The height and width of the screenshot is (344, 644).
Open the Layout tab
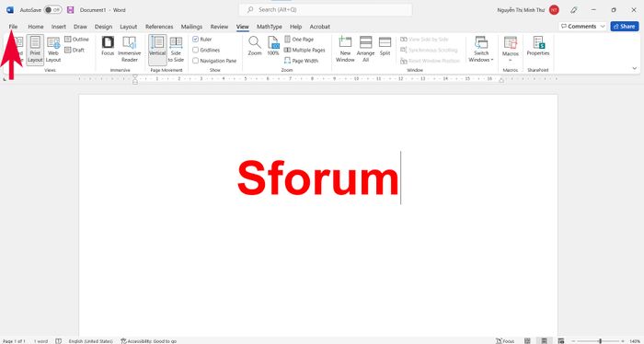(128, 27)
